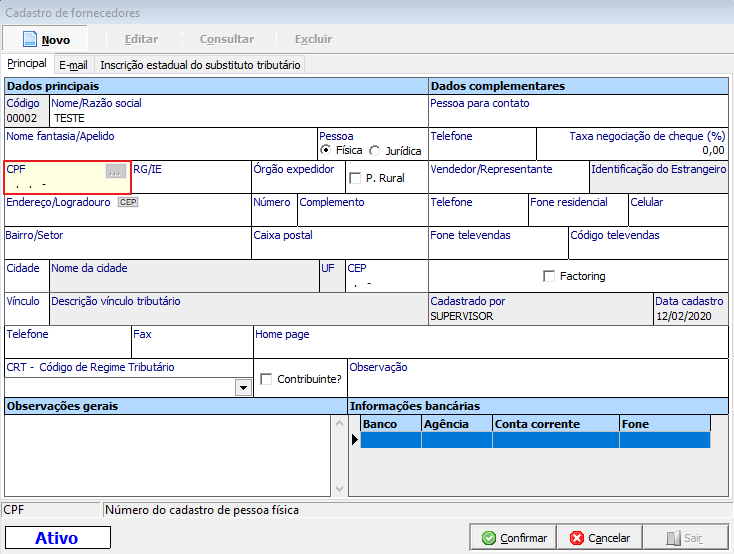Click the CEP search tag beside Endereço
734x554 pixels.
point(127,202)
